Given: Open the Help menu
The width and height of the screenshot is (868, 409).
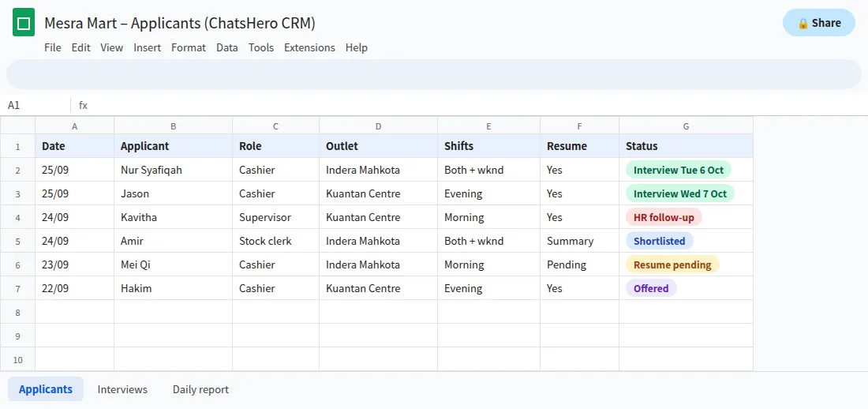Looking at the screenshot, I should [x=357, y=47].
